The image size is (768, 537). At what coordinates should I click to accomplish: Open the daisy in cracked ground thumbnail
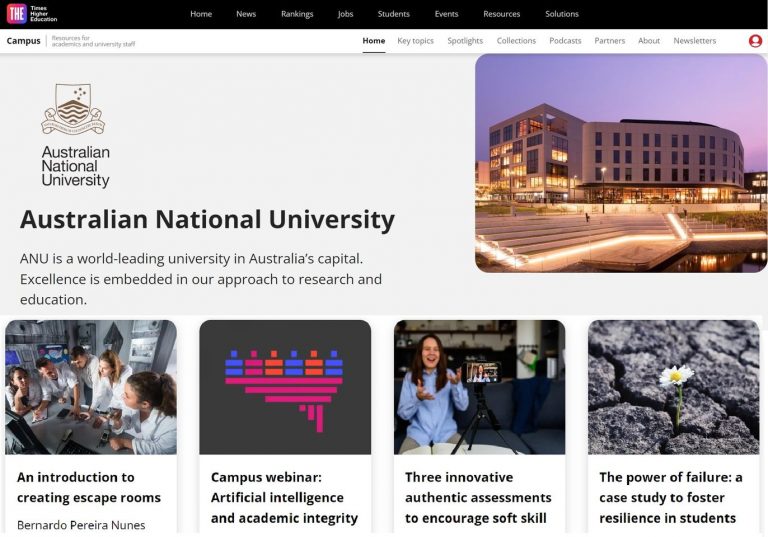[673, 387]
